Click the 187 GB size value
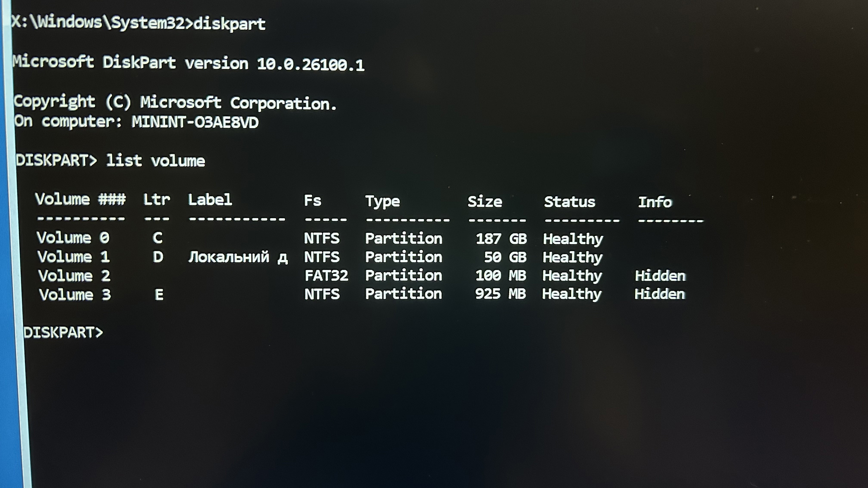 [501, 239]
